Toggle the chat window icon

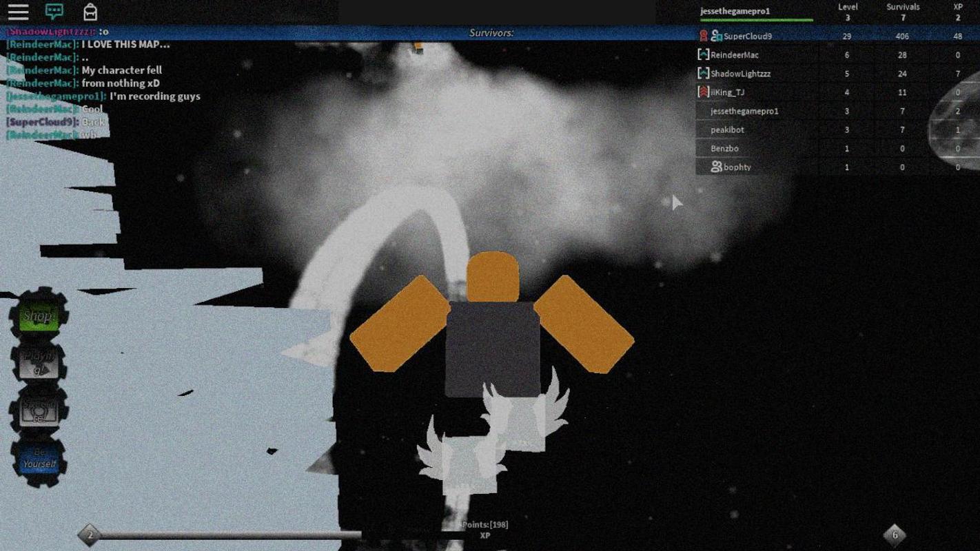[x=54, y=12]
